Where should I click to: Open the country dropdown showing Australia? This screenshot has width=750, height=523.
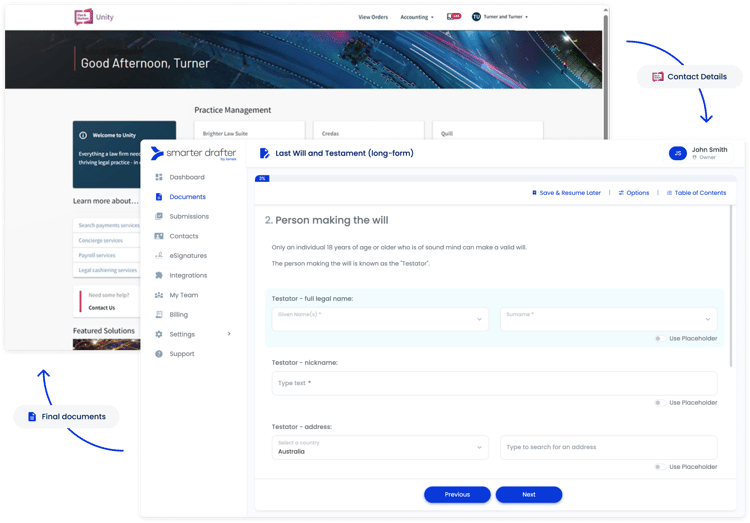pos(380,447)
